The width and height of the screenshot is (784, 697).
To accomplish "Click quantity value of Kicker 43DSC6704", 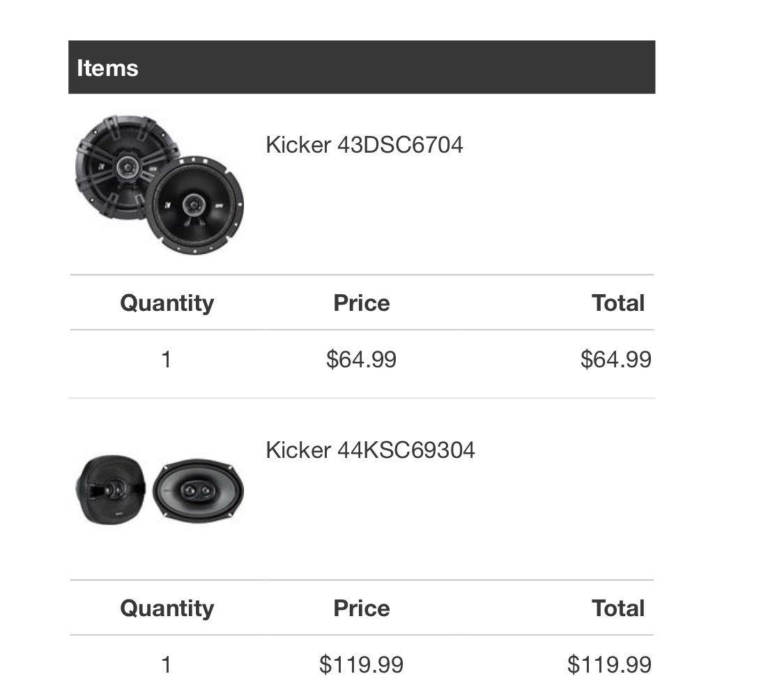I will 167,360.
